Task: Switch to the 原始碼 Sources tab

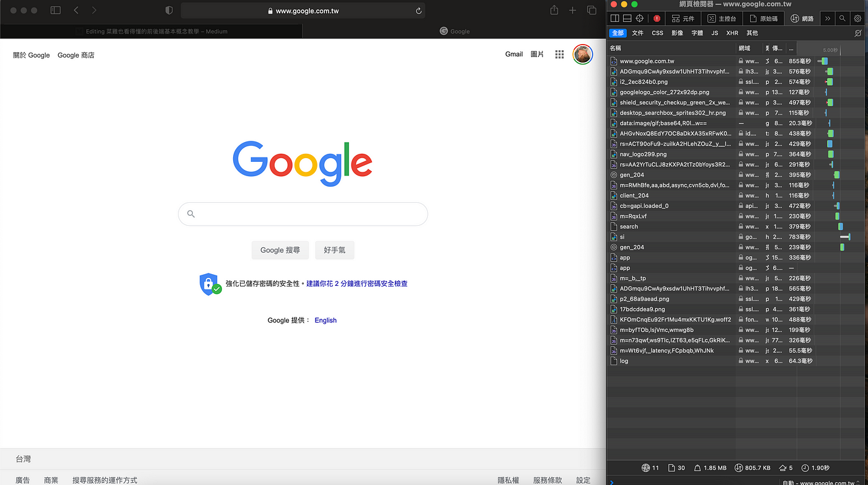Action: coord(763,19)
